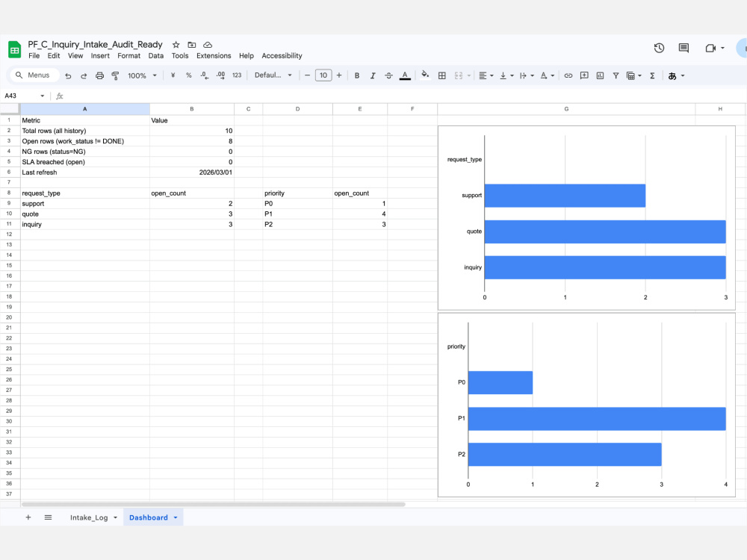Create a filter
747x560 pixels.
click(616, 75)
